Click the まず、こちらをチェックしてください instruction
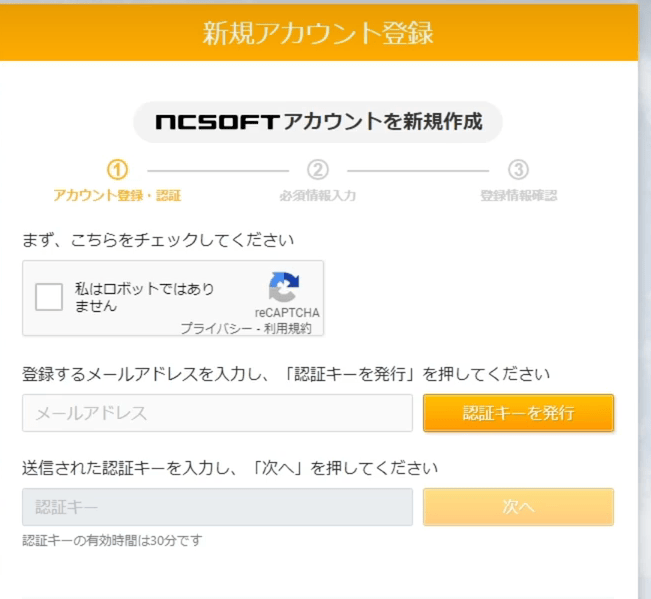 (158, 240)
